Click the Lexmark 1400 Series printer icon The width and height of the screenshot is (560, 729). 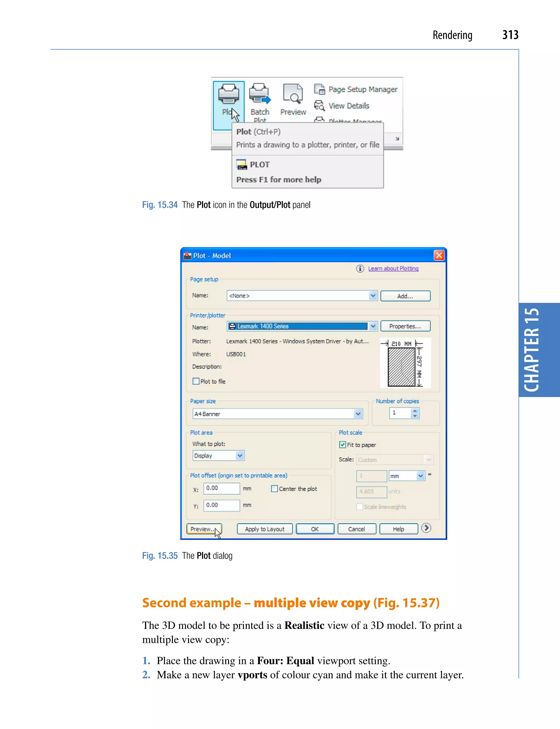coord(232,326)
